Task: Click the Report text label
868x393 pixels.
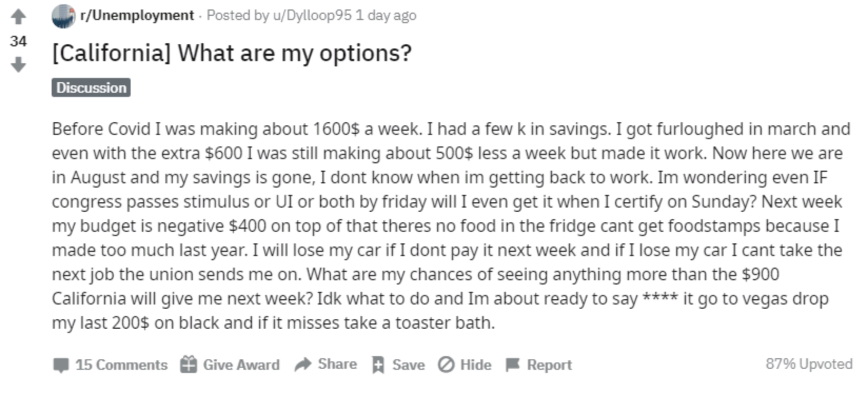Action: pyautogui.click(x=549, y=365)
